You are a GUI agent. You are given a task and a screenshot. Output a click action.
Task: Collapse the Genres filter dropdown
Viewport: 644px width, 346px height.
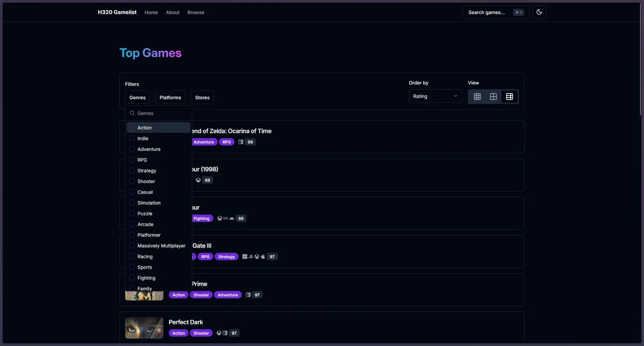pyautogui.click(x=137, y=98)
